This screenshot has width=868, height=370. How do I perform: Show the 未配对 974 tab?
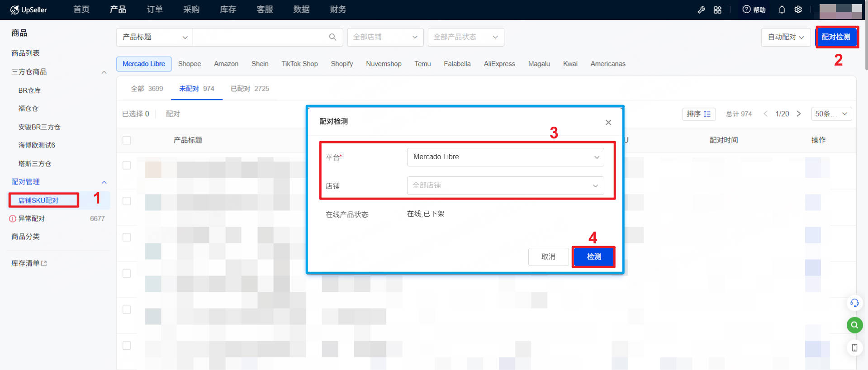(197, 89)
